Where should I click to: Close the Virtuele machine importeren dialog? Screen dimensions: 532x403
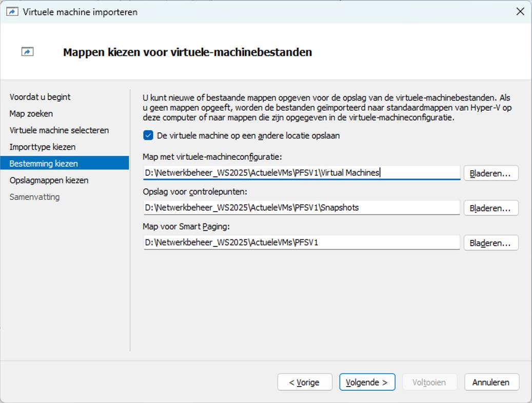[520, 11]
